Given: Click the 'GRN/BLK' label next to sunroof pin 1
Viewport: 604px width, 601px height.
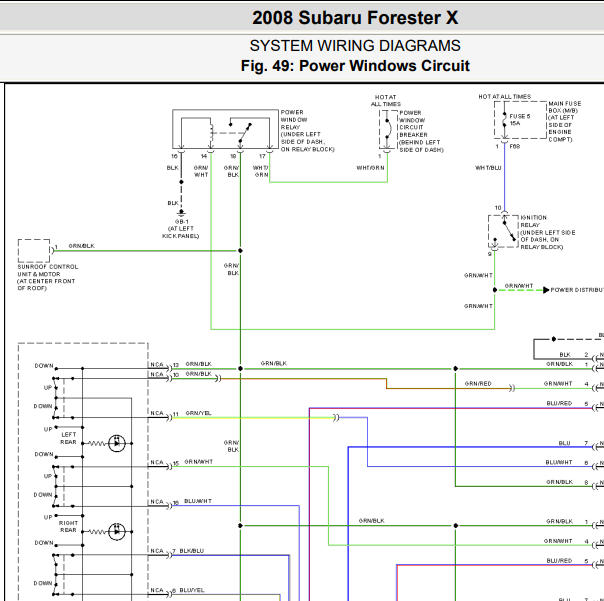Looking at the screenshot, I should [81, 246].
